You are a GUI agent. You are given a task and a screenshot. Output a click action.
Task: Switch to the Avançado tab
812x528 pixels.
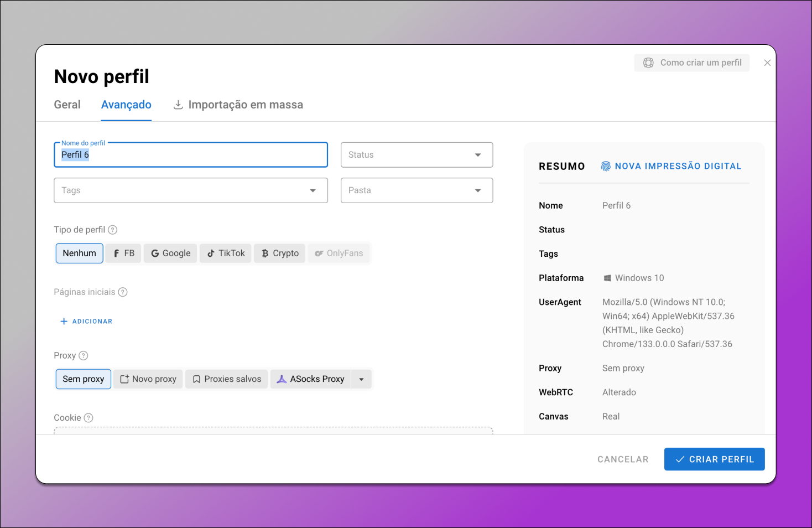[126, 105]
